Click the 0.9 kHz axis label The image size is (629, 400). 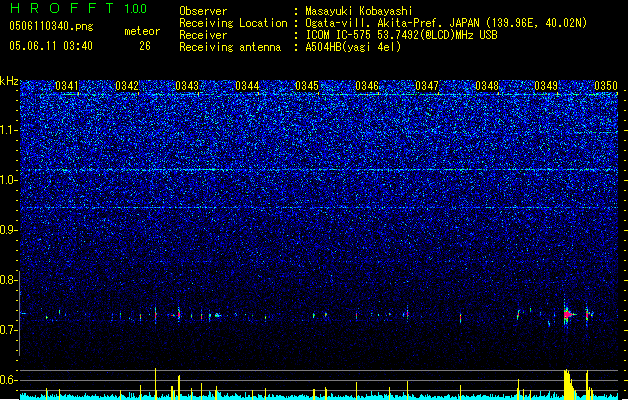[x=9, y=230]
